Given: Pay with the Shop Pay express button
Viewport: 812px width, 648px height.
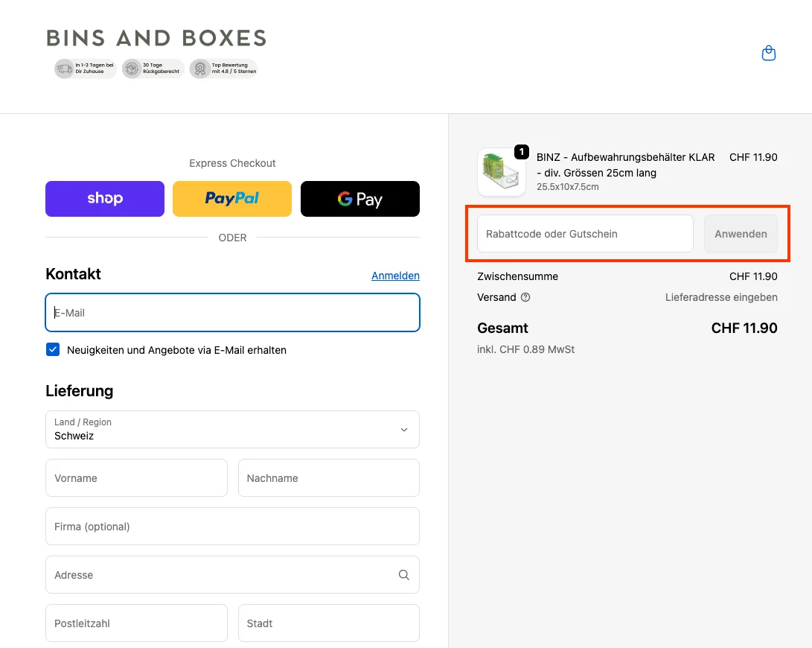Looking at the screenshot, I should coord(104,199).
